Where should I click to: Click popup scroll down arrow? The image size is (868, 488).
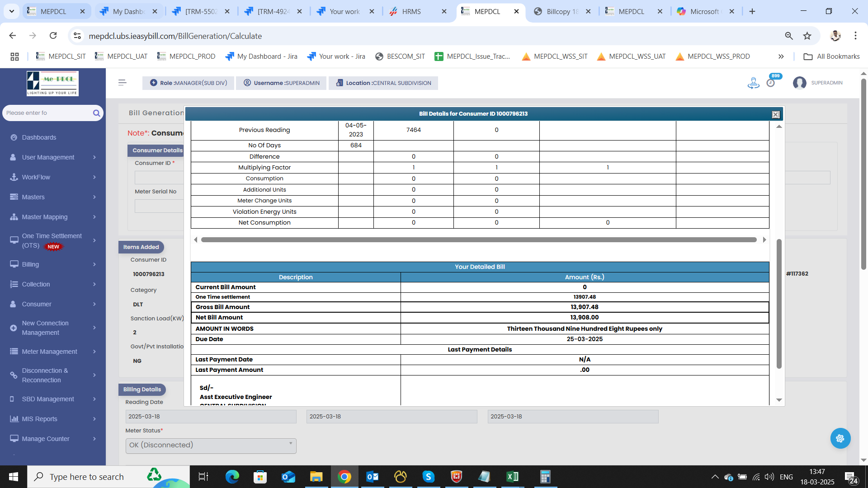click(x=779, y=400)
